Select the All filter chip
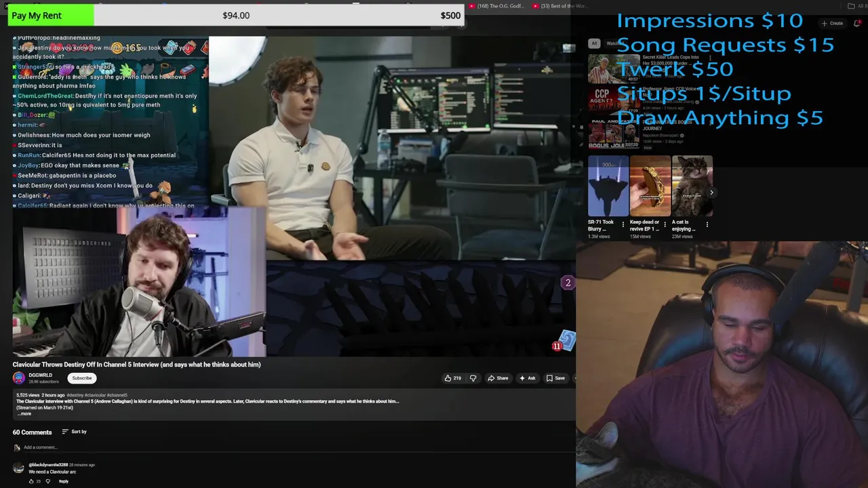The height and width of the screenshot is (488, 868). (594, 43)
